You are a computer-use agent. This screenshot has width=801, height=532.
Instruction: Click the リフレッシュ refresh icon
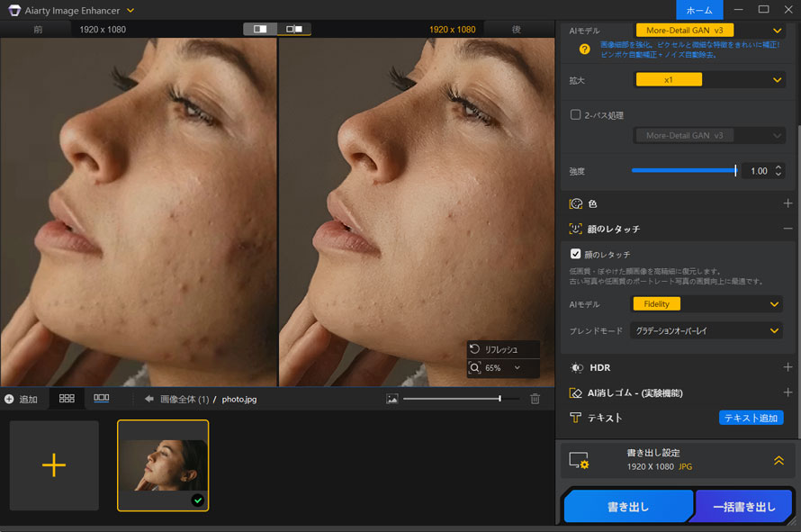pyautogui.click(x=474, y=348)
